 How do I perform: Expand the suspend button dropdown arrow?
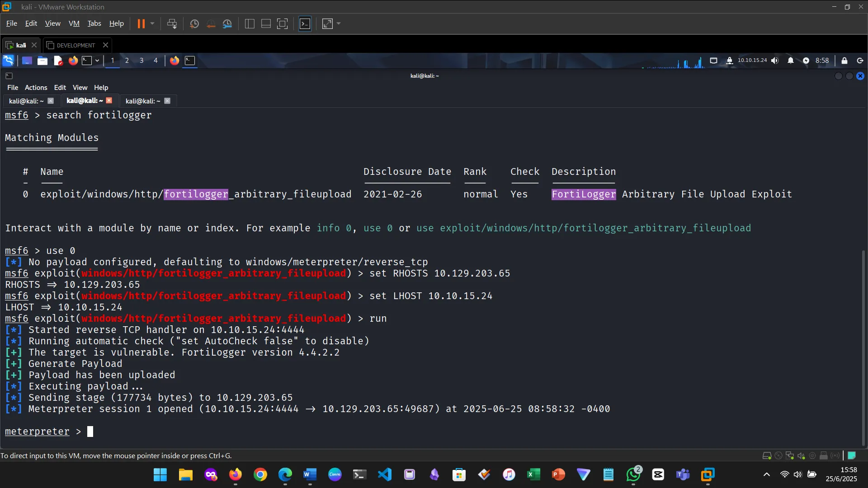[x=152, y=23]
